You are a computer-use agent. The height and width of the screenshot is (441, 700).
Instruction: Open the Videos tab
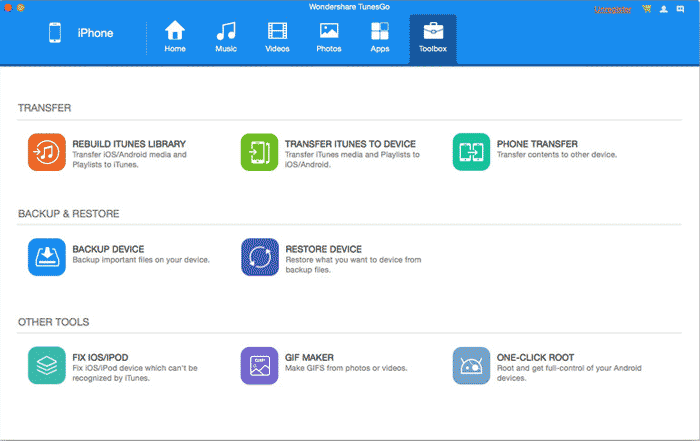click(x=277, y=37)
